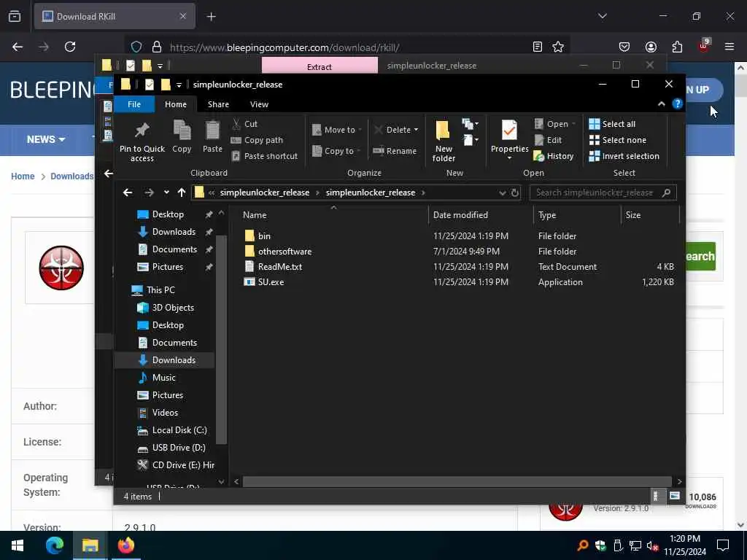
Task: Open a new Firefox tab
Action: coord(211,17)
